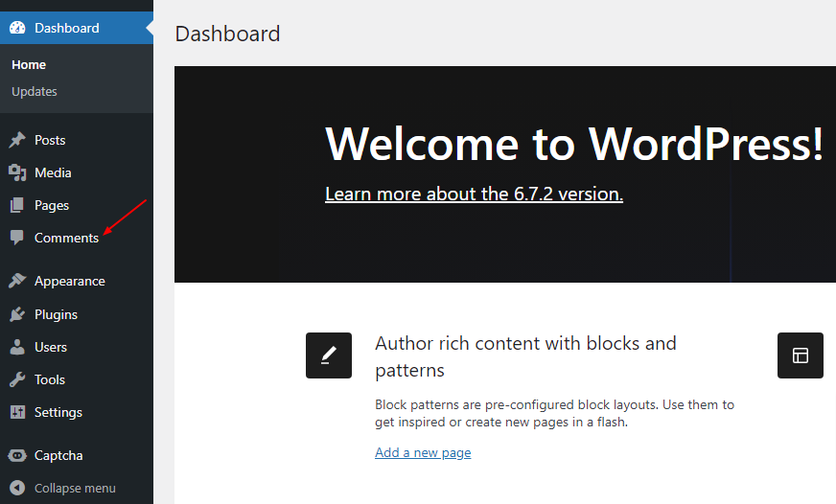Open Learn more about the 6.7.2 version
The width and height of the screenshot is (836, 504).
[x=474, y=194]
